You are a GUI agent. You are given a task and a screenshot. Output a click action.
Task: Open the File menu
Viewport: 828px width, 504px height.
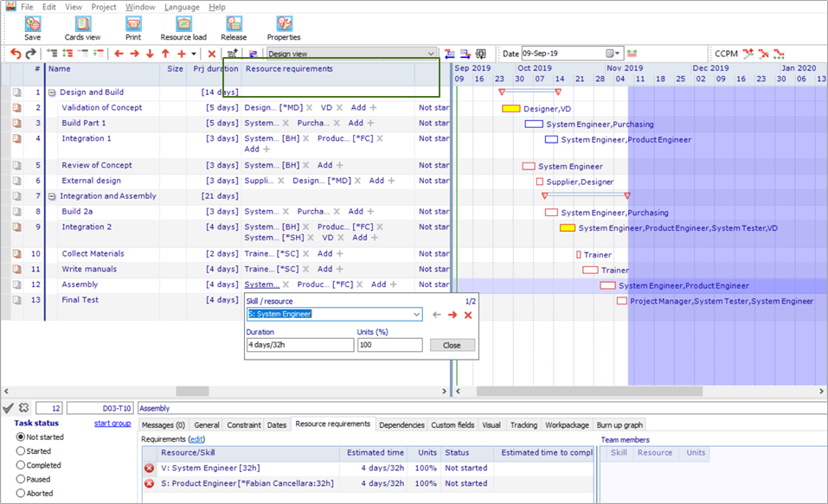[27, 7]
